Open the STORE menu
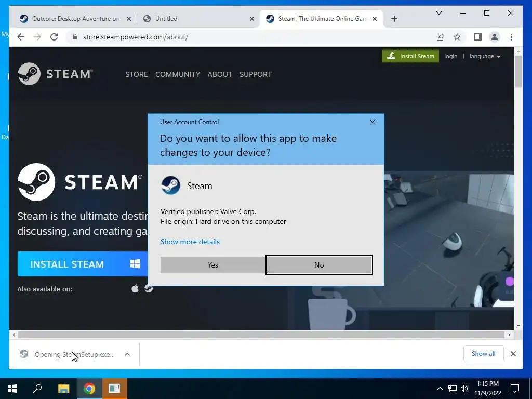This screenshot has width=532, height=399. point(137,74)
